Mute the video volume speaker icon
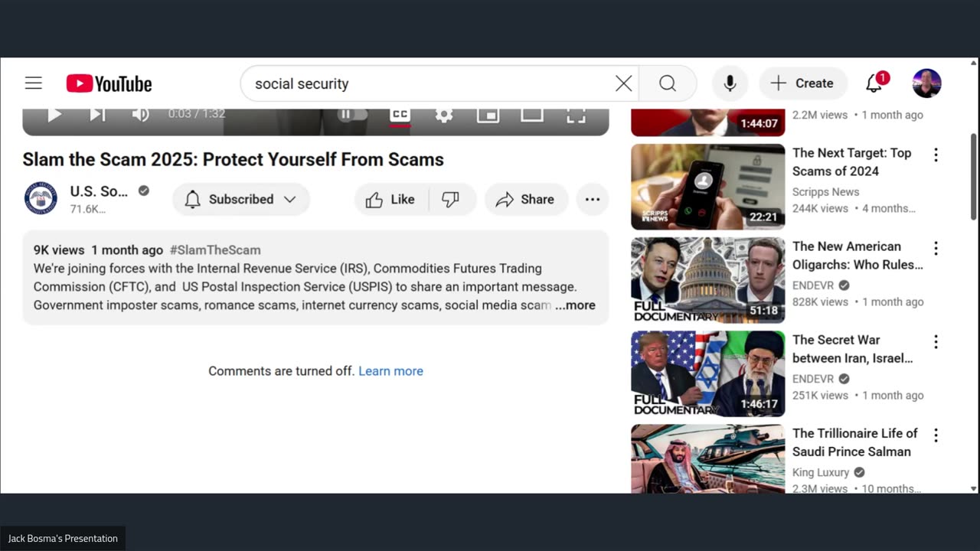 (x=140, y=115)
